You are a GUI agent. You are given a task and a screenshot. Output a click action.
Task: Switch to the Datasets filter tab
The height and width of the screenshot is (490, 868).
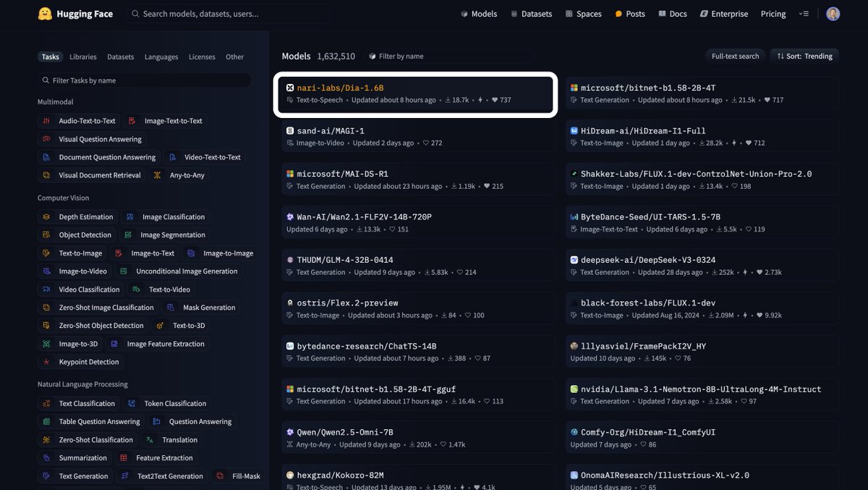point(120,57)
